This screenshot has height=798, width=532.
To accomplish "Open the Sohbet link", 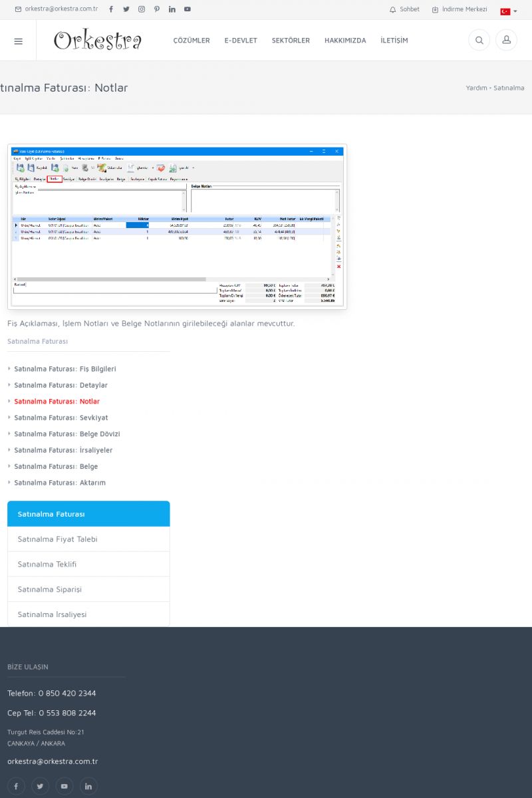I will click(x=404, y=9).
